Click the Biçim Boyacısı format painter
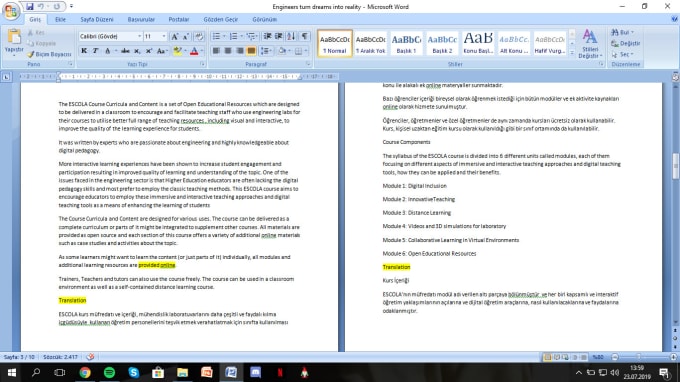This screenshot has width=680, height=382. pyautogui.click(x=49, y=54)
